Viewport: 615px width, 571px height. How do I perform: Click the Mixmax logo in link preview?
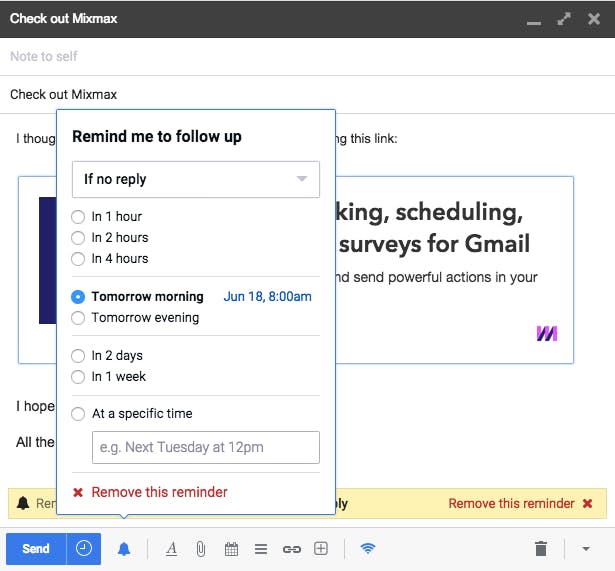[547, 334]
